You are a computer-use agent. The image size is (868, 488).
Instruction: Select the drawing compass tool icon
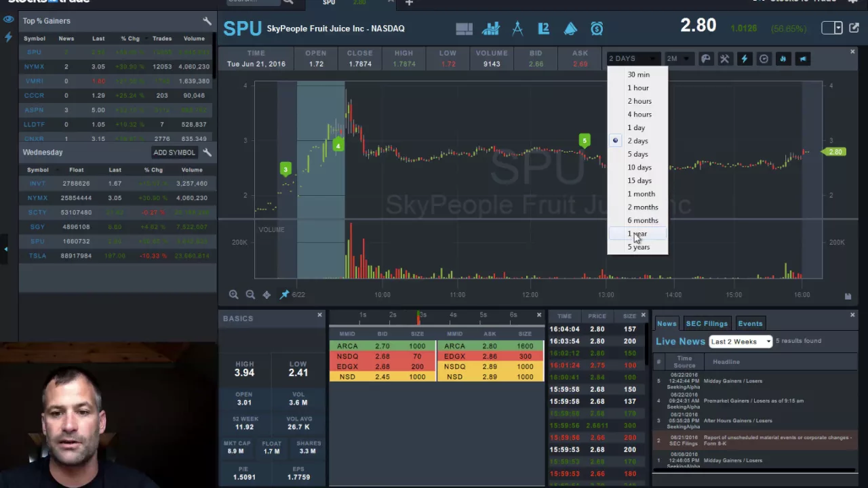pos(517,28)
